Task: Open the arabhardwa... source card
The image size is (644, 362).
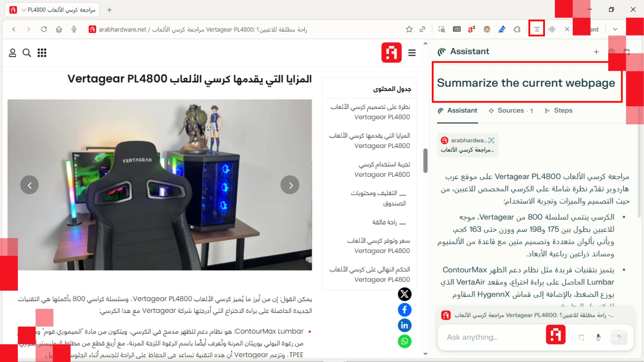Action: click(468, 145)
